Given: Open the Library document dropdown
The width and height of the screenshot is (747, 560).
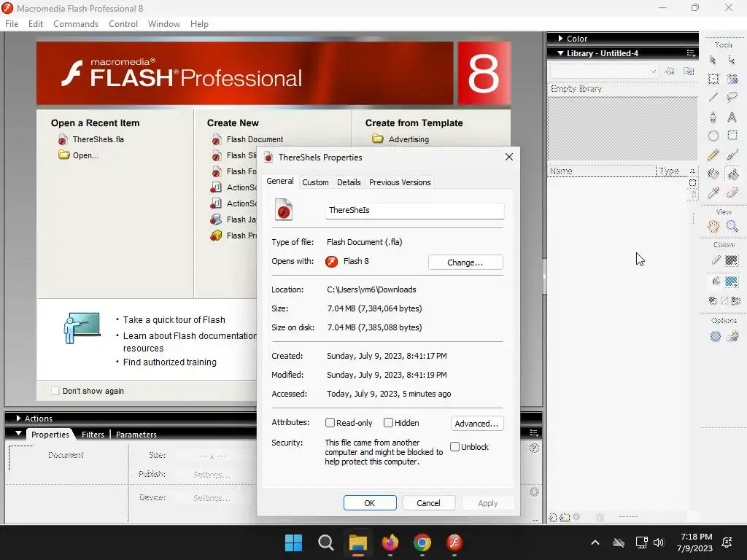Looking at the screenshot, I should click(603, 71).
